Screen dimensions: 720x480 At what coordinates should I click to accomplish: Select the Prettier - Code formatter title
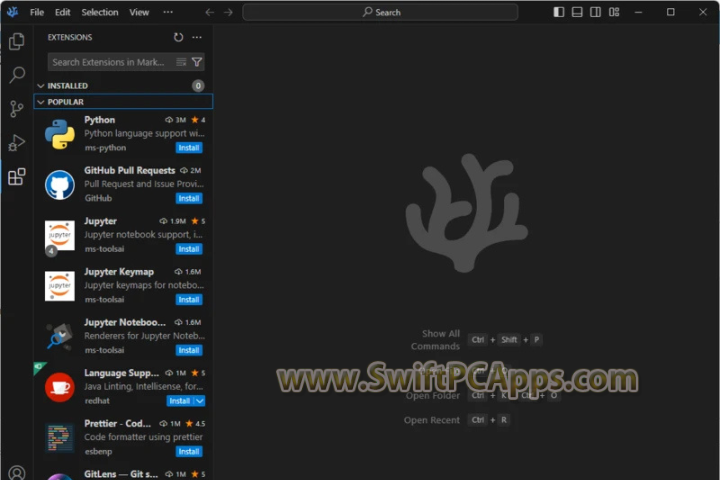pos(118,424)
